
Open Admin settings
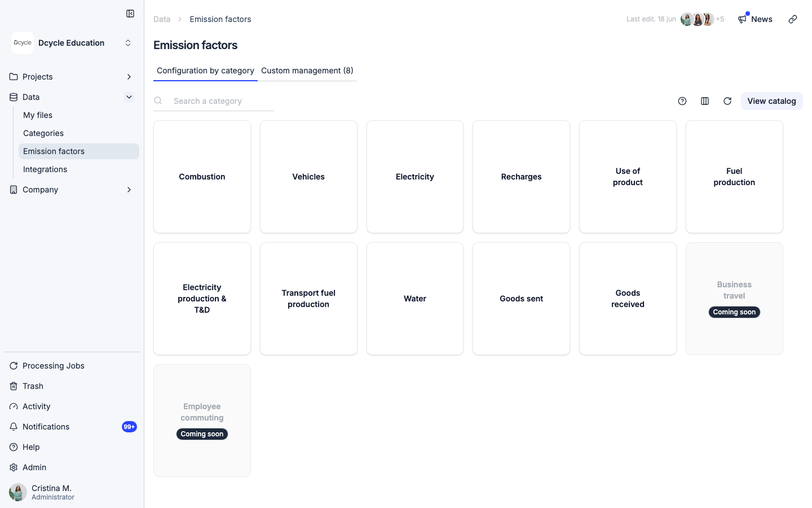[72, 467]
